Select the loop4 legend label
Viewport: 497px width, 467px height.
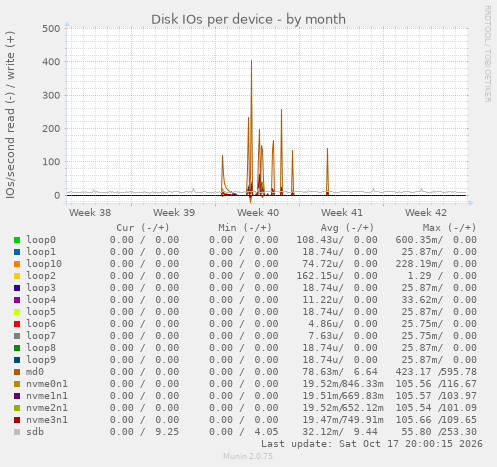[x=41, y=300]
